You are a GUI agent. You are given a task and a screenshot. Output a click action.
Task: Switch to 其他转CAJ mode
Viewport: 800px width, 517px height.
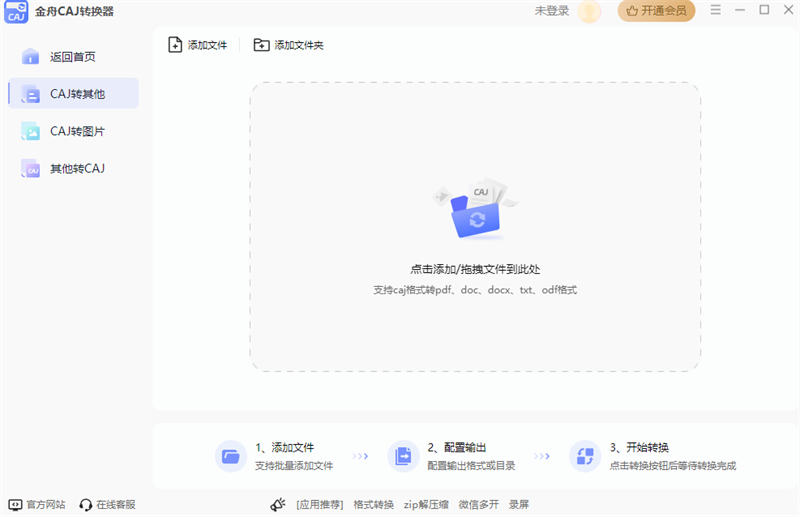73,168
